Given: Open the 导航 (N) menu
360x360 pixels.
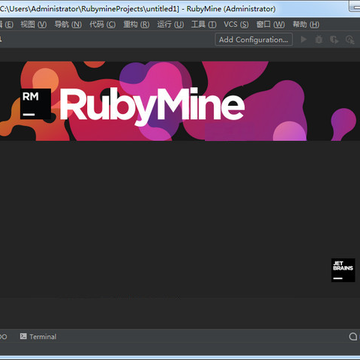Looking at the screenshot, I should pyautogui.click(x=68, y=25).
